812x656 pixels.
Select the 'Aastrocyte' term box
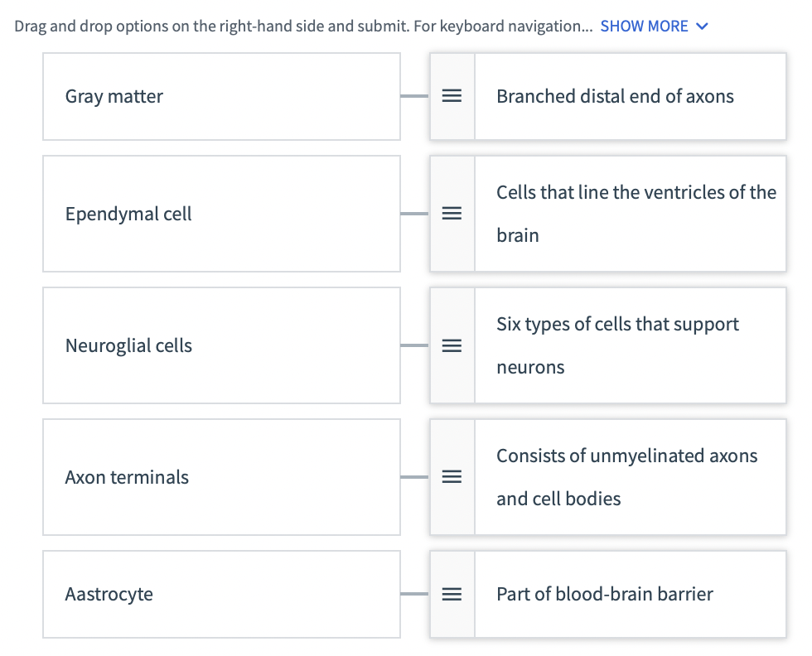pyautogui.click(x=220, y=594)
